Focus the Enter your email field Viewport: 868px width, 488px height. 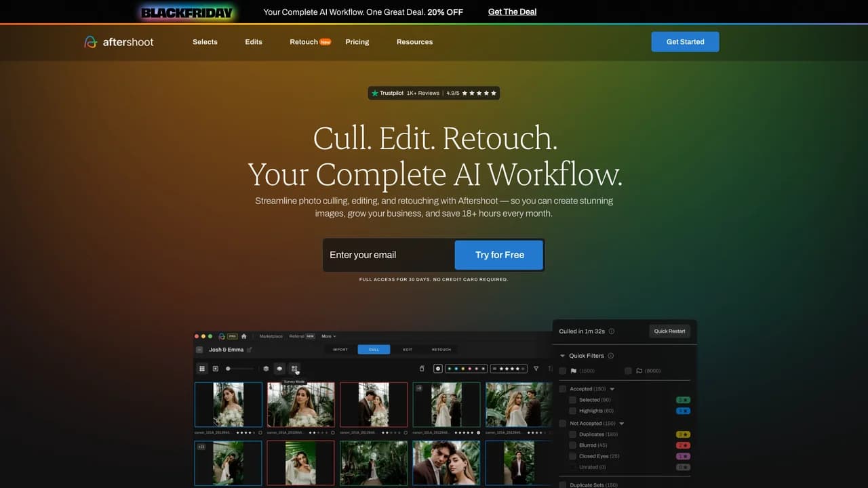(x=389, y=255)
